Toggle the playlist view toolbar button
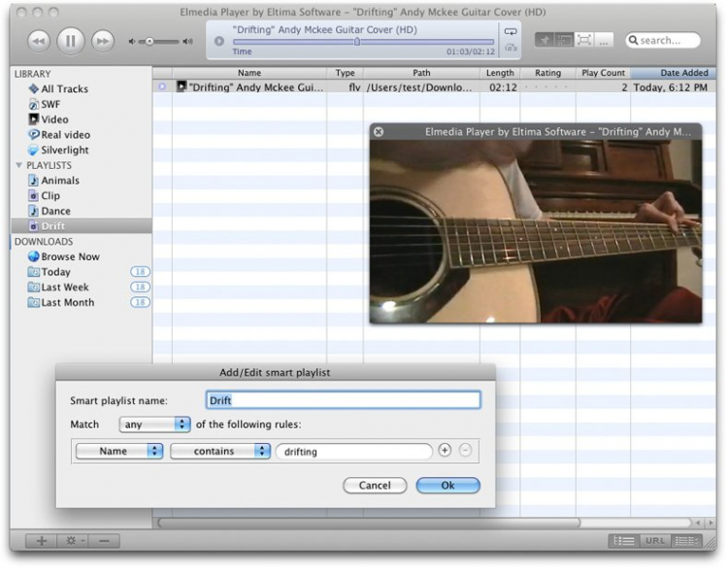The width and height of the screenshot is (728, 575). [x=564, y=41]
